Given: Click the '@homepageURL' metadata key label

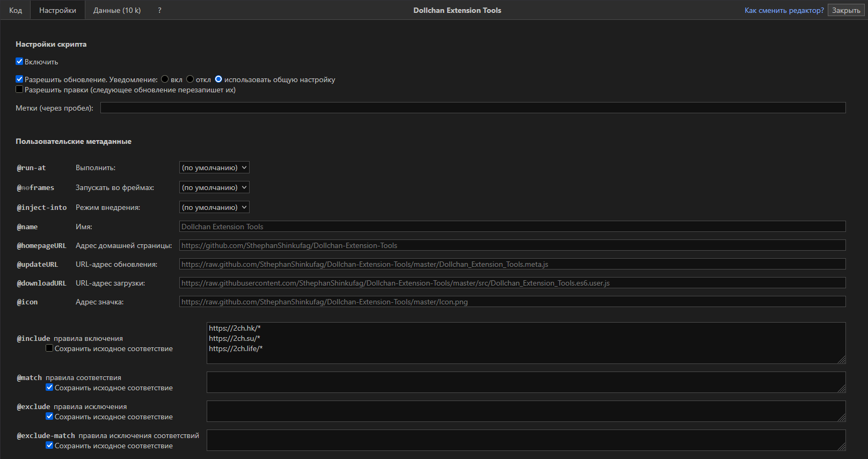Looking at the screenshot, I should [41, 246].
